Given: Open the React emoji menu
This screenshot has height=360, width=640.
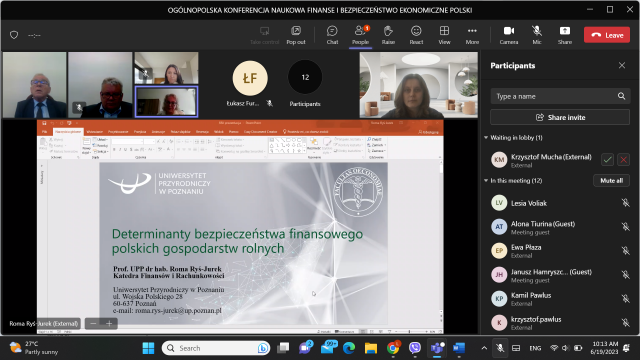Looking at the screenshot, I should (416, 35).
